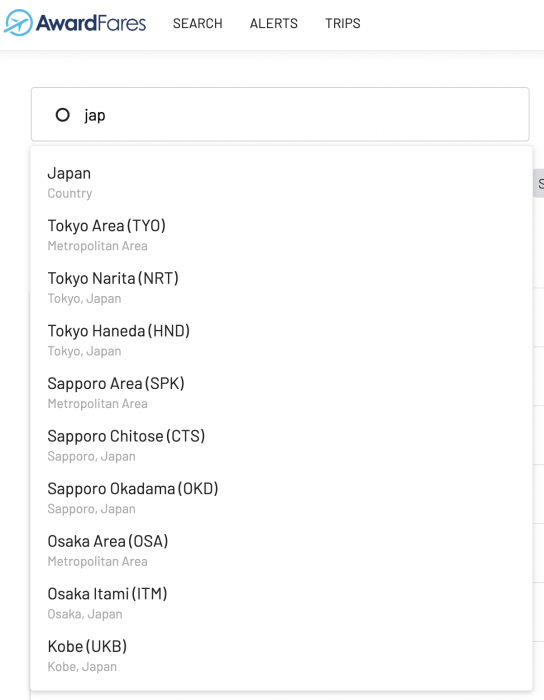Click the partially hidden gray button at right edge
This screenshot has height=700, width=544.
point(539,183)
